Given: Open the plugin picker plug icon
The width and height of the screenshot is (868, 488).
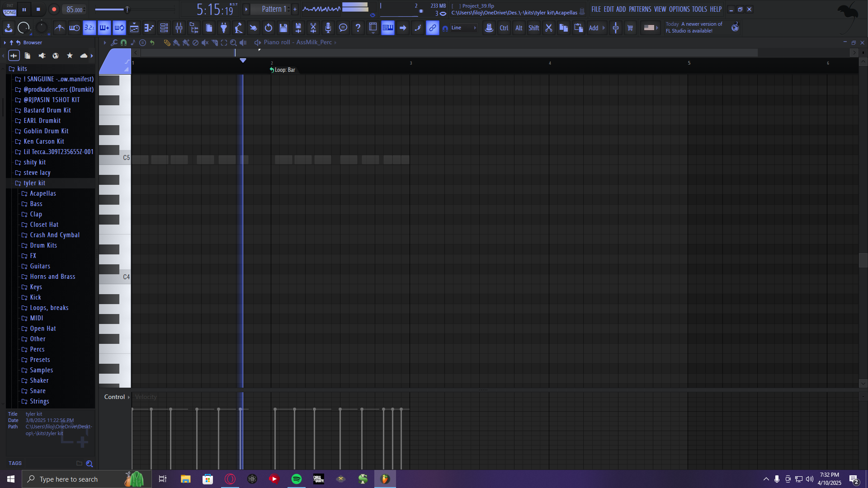Looking at the screenshot, I should pos(223,28).
